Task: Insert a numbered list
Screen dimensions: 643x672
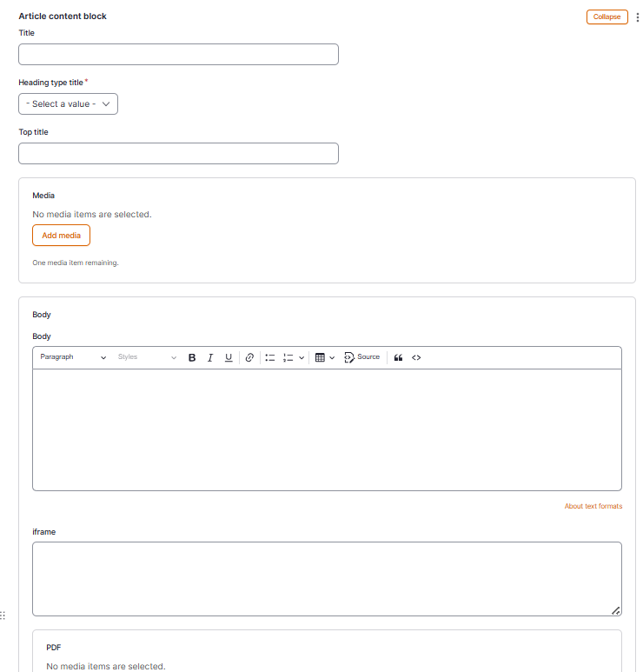Action: click(x=288, y=357)
